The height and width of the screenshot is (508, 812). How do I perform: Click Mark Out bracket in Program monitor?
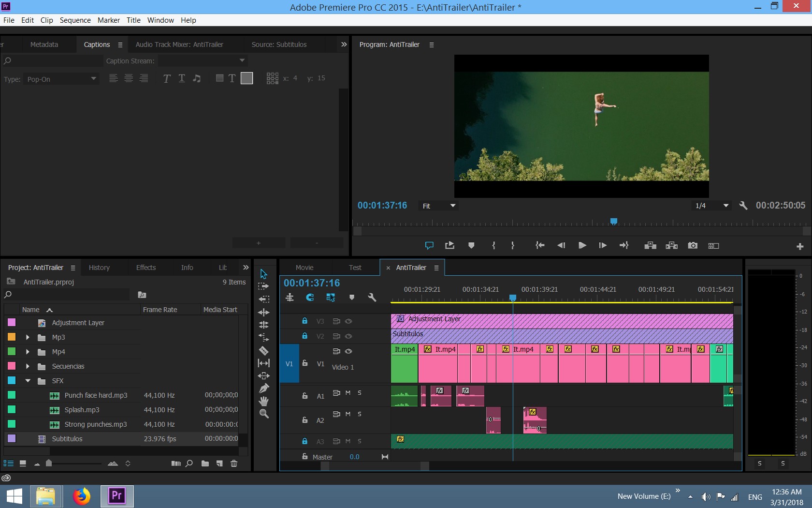click(x=513, y=246)
